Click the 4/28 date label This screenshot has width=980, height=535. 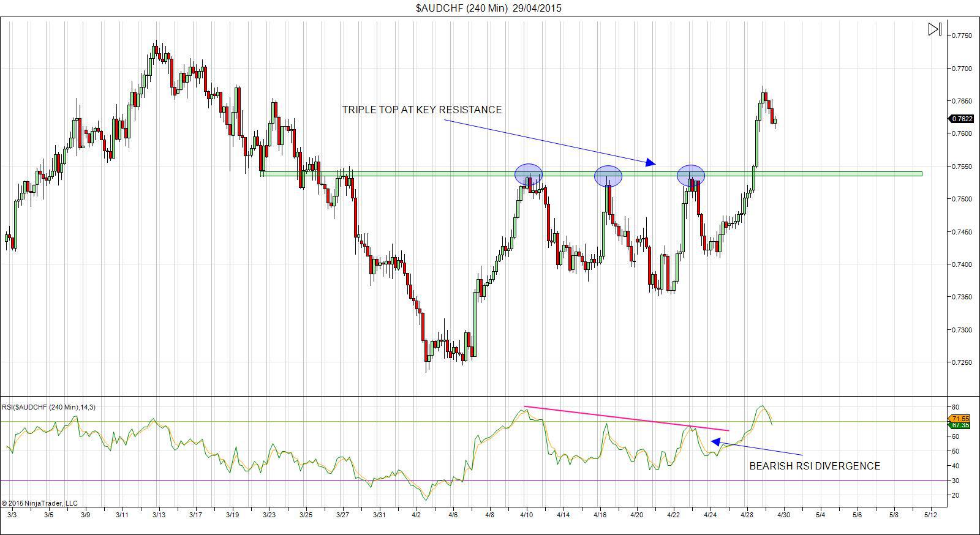(x=747, y=515)
